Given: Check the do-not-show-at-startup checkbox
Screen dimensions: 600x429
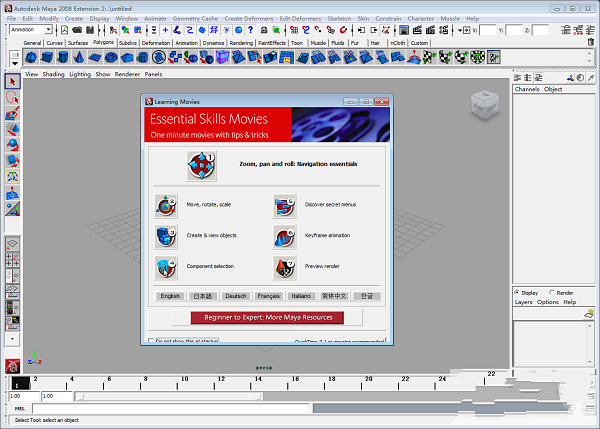Looking at the screenshot, I should (x=151, y=340).
